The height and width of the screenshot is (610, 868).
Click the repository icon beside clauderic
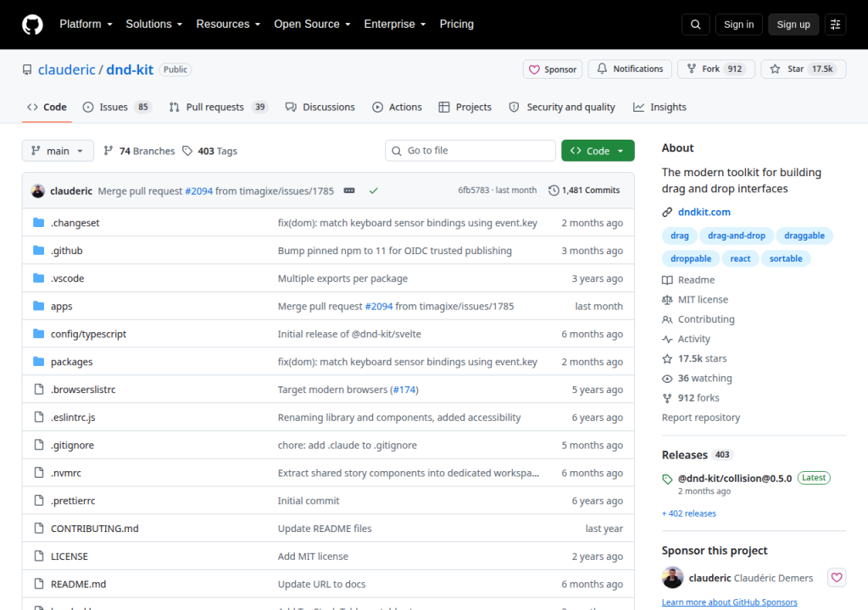pos(27,69)
